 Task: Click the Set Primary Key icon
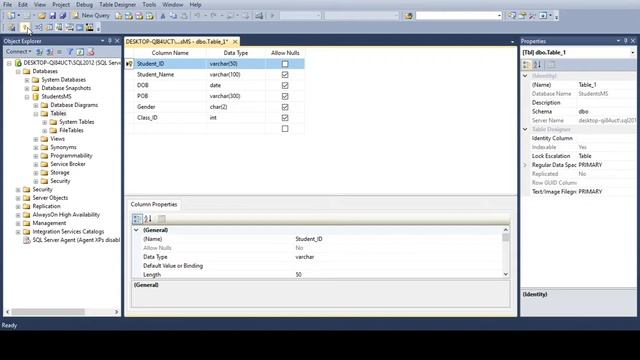(25, 28)
